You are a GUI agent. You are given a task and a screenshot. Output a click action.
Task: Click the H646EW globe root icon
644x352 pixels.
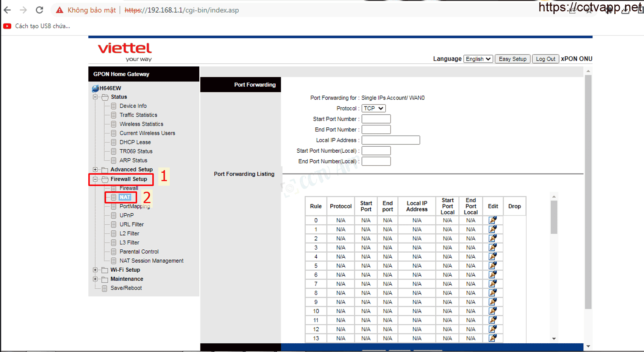tap(95, 88)
